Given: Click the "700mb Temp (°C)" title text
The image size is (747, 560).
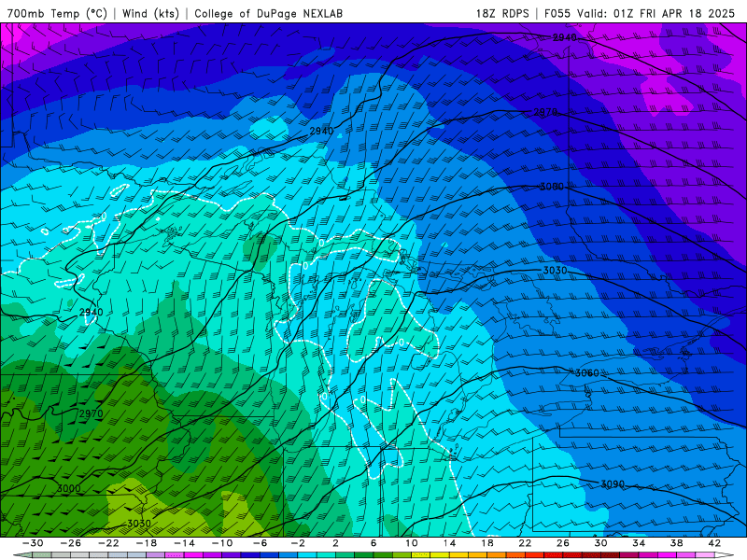Looking at the screenshot, I should 57,13.
